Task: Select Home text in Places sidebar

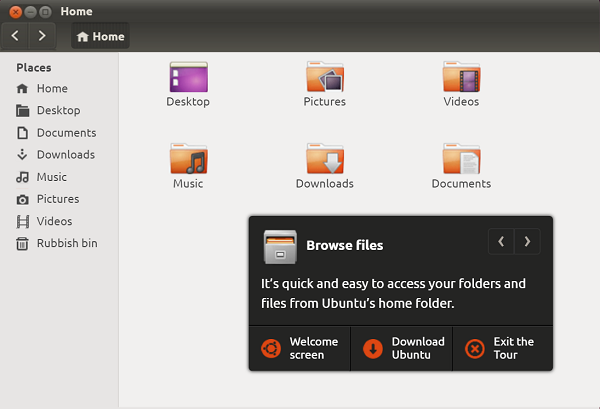Action: pyautogui.click(x=52, y=89)
